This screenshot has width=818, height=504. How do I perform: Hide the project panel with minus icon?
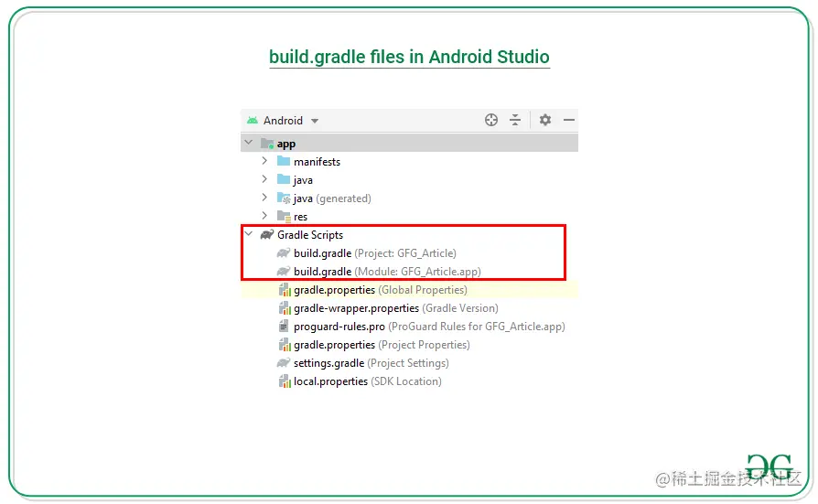pos(568,120)
